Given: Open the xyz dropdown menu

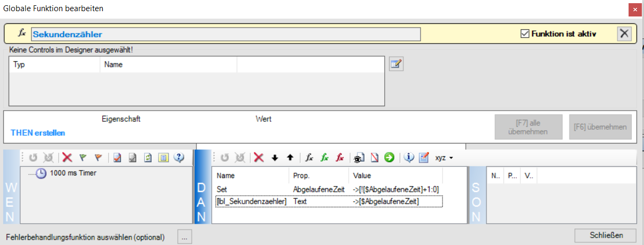Looking at the screenshot, I should click(444, 158).
